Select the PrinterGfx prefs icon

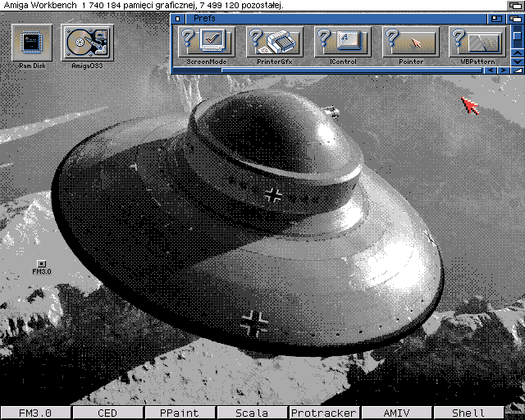pyautogui.click(x=275, y=42)
